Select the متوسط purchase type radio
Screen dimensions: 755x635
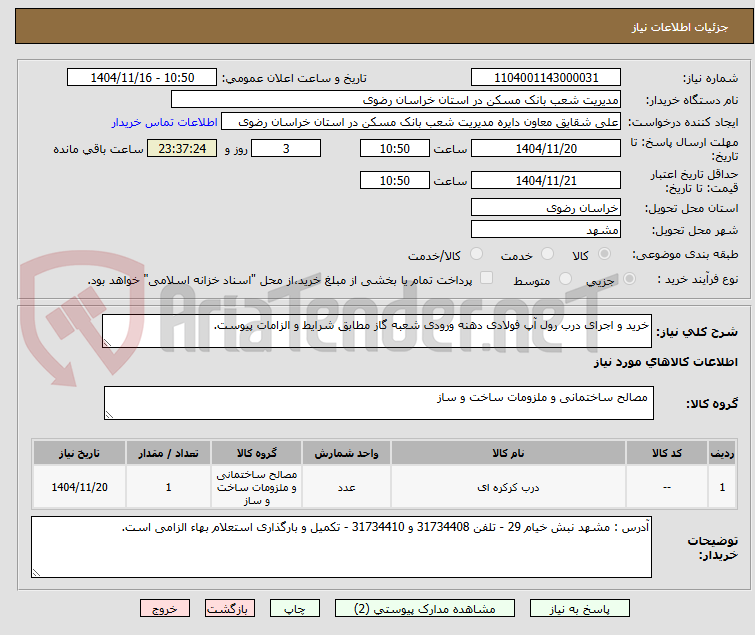[x=565, y=279]
